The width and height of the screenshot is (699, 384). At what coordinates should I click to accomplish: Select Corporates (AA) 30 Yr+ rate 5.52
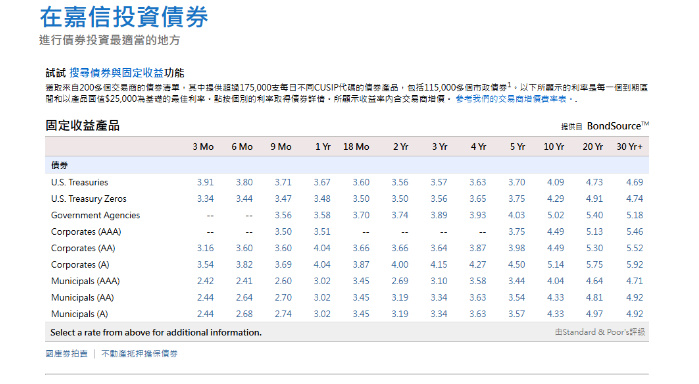(634, 248)
